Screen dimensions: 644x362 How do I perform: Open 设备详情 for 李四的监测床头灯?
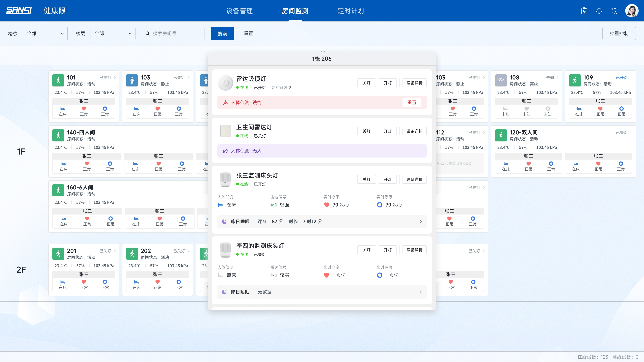415,250
